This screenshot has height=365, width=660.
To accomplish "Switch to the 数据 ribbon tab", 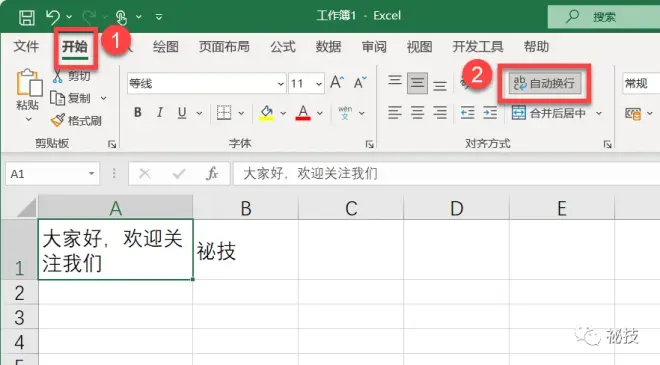I will 328,47.
